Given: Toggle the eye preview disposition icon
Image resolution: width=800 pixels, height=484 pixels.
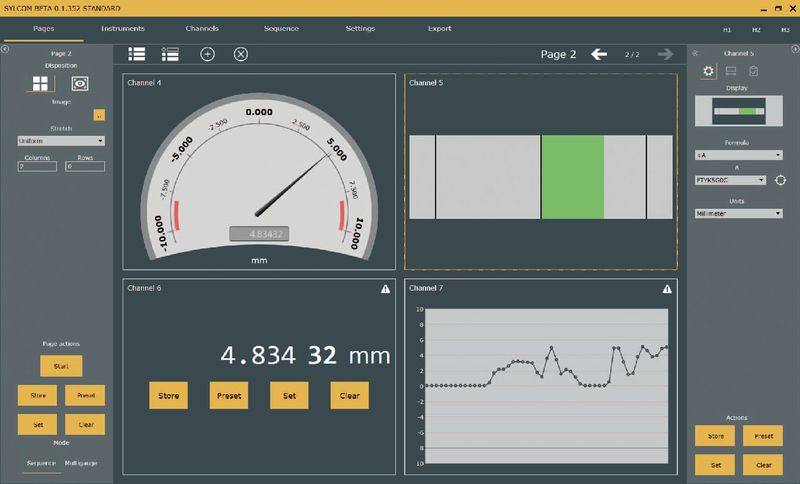Looking at the screenshot, I should click(x=79, y=85).
